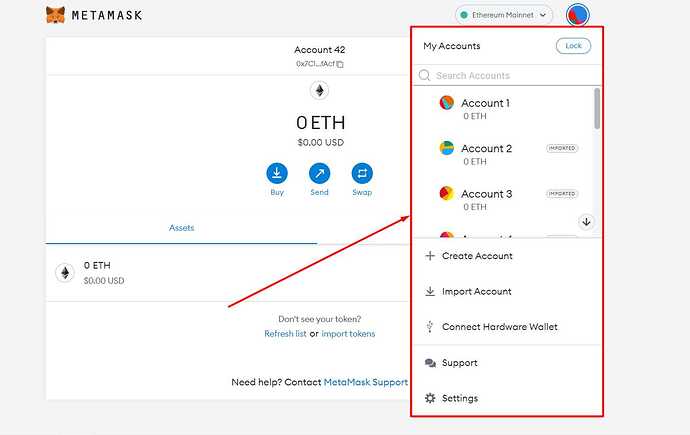Screen dimensions: 690x435
Task: Click the Lock button
Action: click(x=573, y=46)
